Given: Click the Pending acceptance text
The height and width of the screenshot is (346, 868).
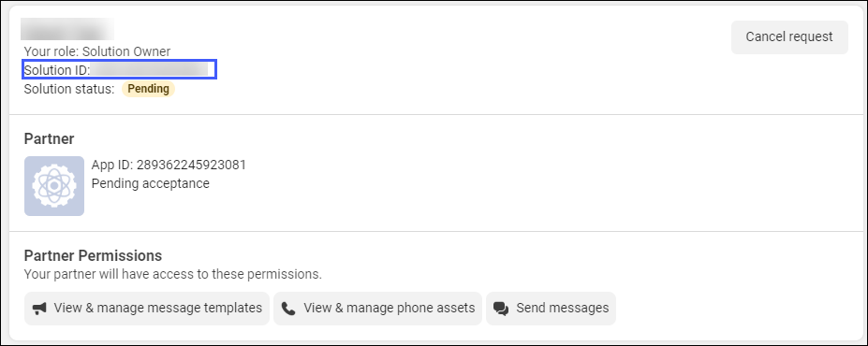Looking at the screenshot, I should click(x=151, y=183).
